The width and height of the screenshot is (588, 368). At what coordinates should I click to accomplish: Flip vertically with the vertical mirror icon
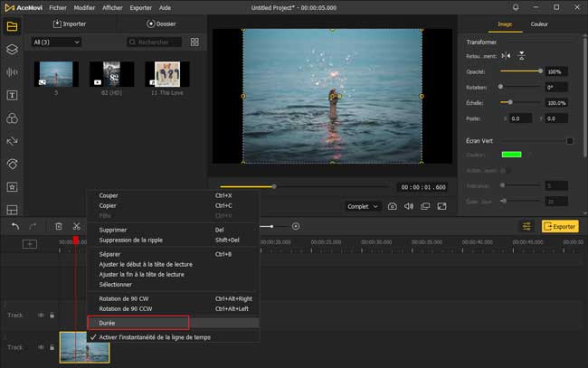[x=521, y=56]
